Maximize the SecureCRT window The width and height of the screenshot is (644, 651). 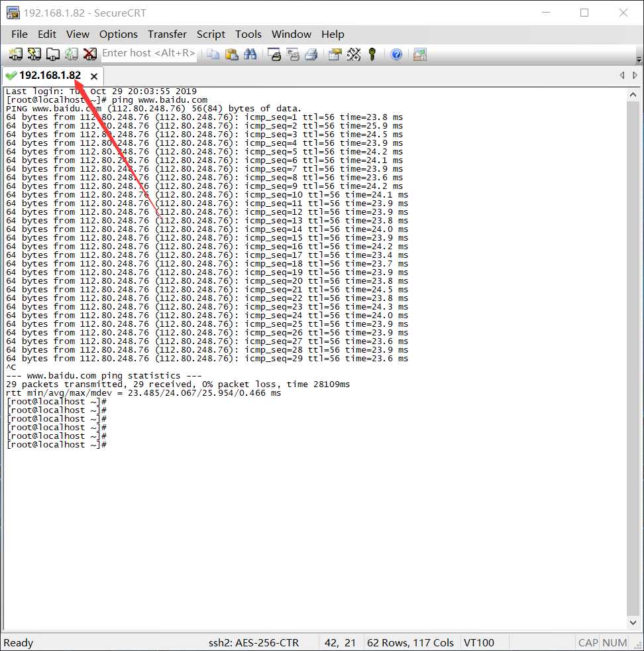(x=584, y=13)
